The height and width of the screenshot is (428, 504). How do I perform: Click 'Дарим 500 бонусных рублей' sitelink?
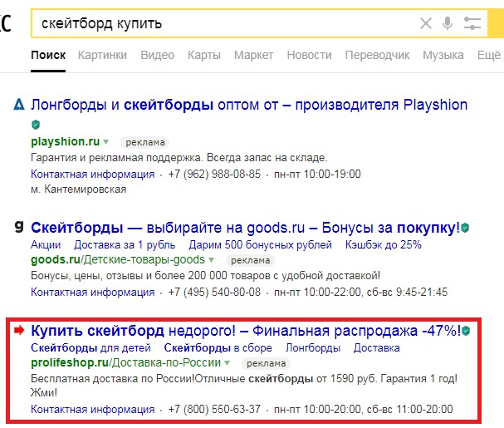point(261,245)
